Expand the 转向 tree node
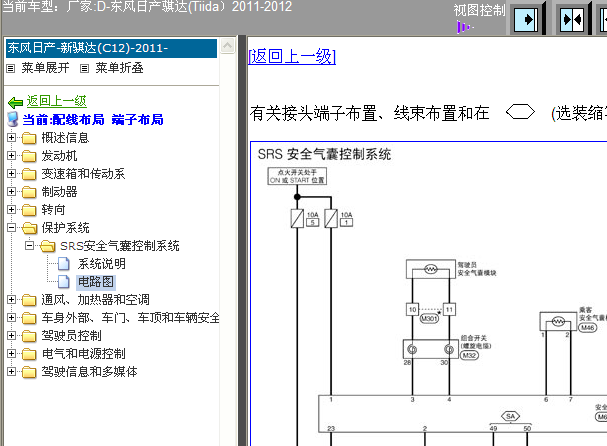Image resolution: width=607 pixels, height=446 pixels. pos(12,209)
